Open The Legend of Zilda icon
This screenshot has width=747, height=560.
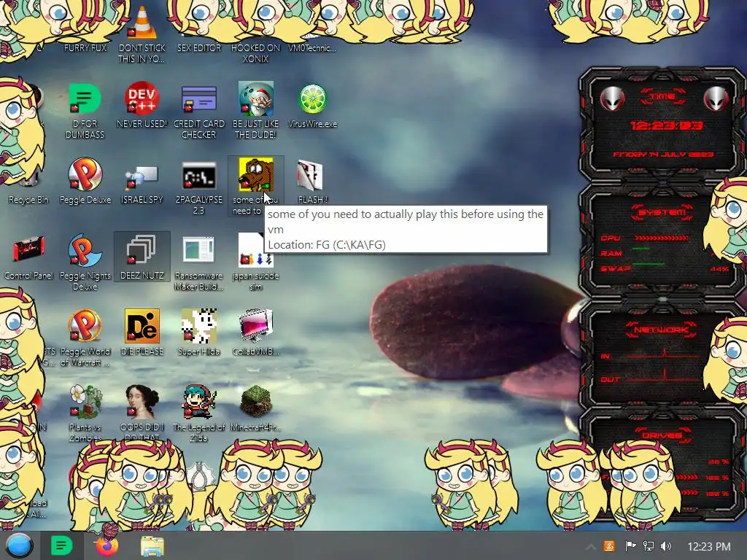(198, 402)
